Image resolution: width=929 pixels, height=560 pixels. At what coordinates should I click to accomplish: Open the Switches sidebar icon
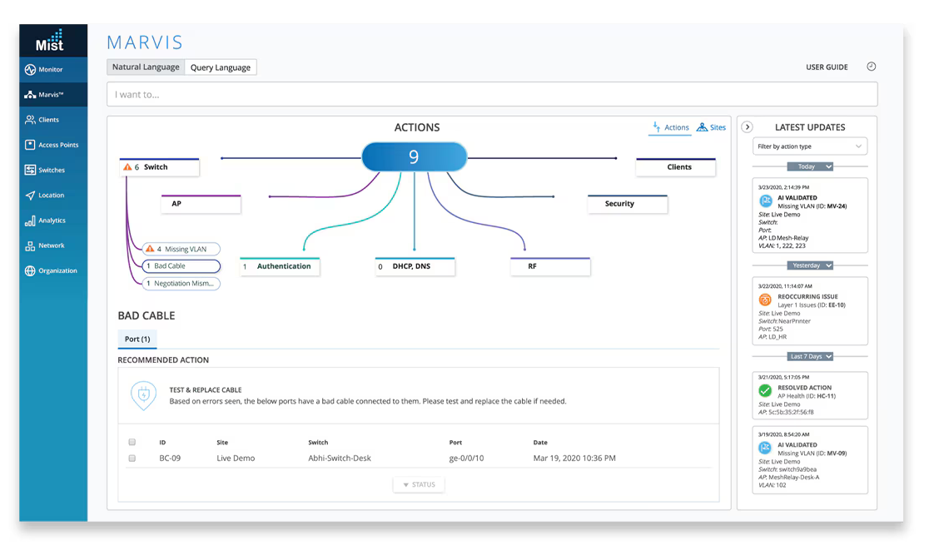pos(30,170)
